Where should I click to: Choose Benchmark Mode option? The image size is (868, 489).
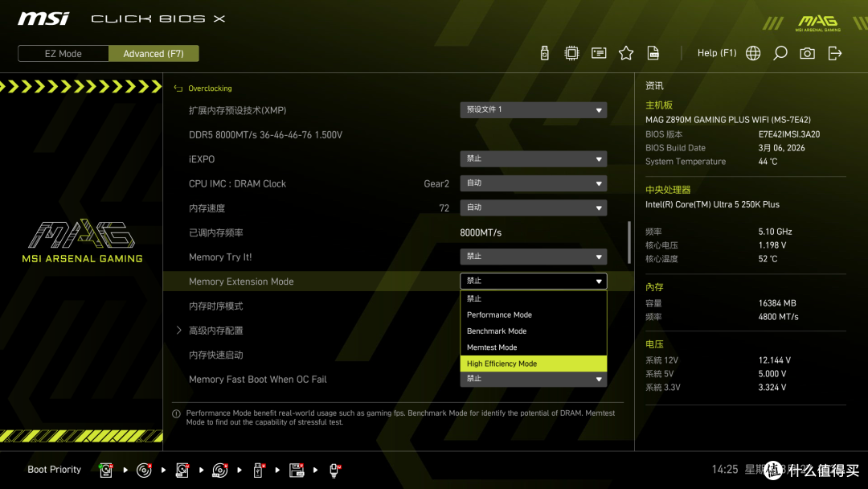(533, 331)
